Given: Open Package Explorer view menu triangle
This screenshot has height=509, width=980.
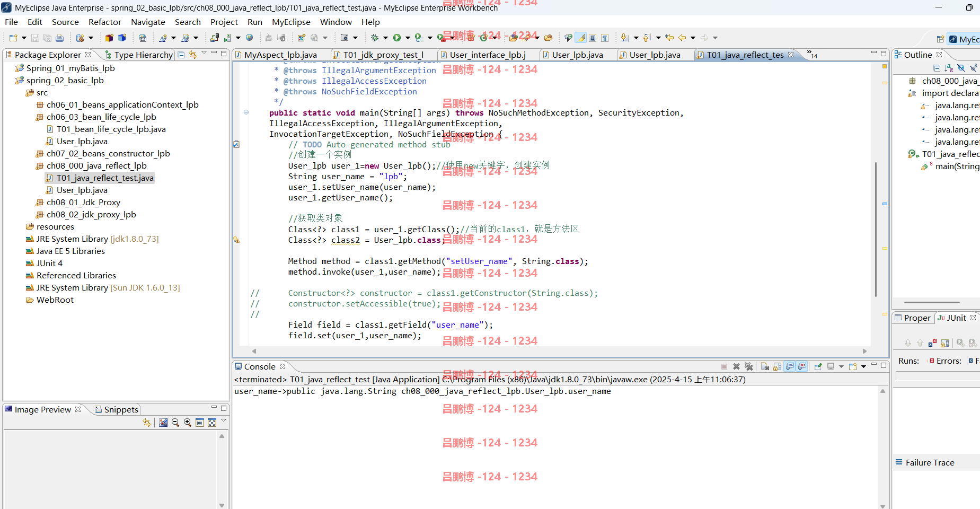Looking at the screenshot, I should [x=204, y=53].
